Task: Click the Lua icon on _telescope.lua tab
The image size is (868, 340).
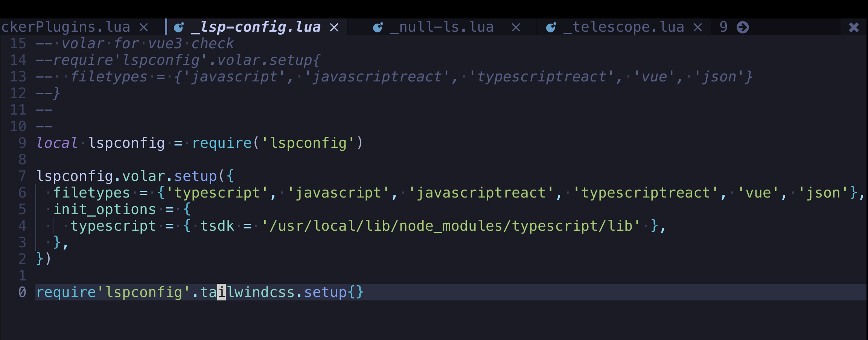Action: (551, 26)
